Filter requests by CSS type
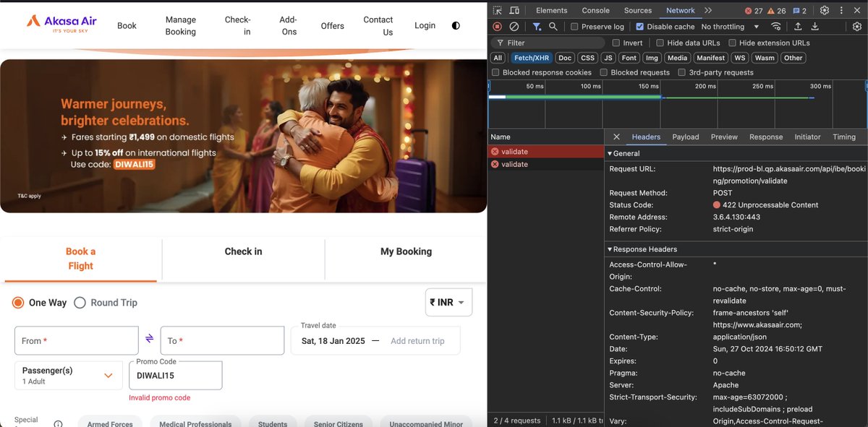This screenshot has width=868, height=427. coord(587,58)
